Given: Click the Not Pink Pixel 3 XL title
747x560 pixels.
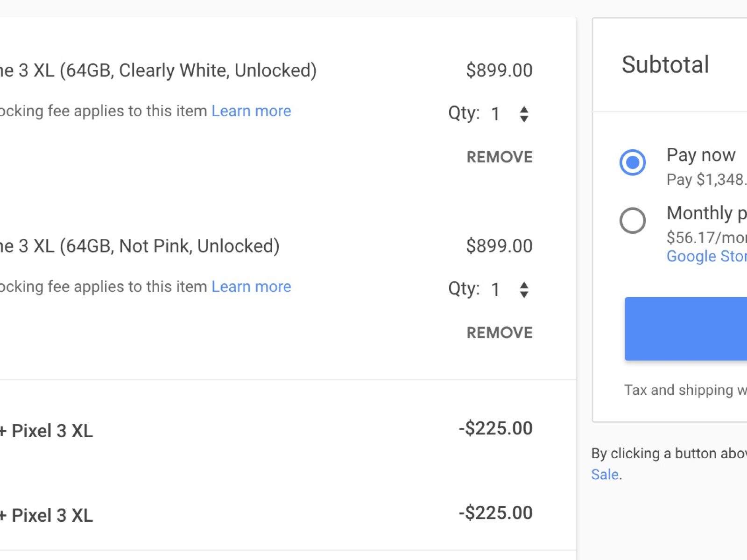Looking at the screenshot, I should point(139,246).
